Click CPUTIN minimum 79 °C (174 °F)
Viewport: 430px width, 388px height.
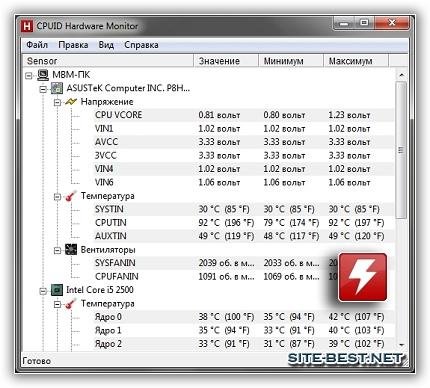(x=291, y=223)
